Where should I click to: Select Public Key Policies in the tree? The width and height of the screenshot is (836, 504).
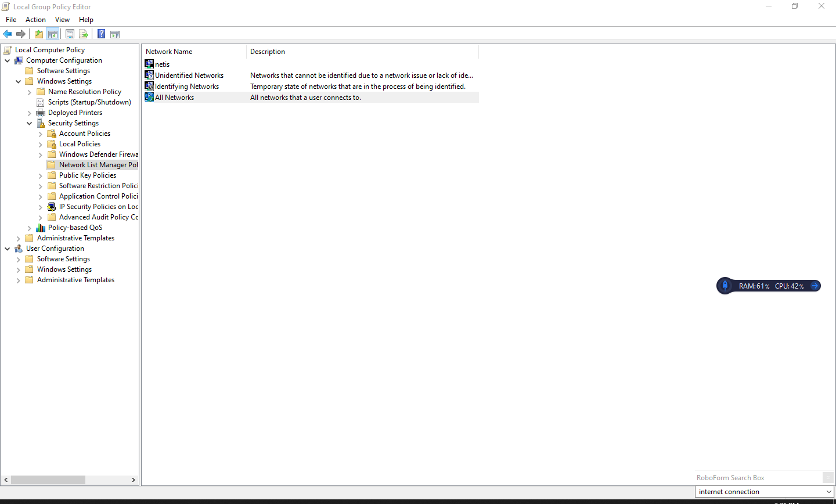87,175
